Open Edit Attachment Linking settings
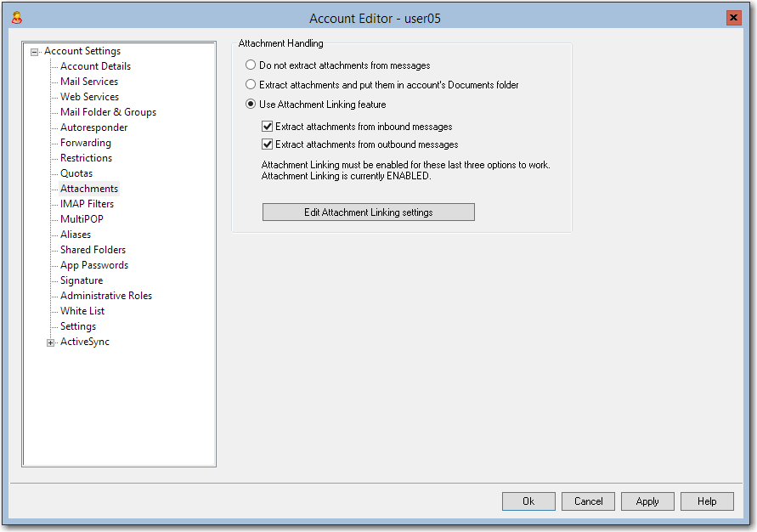 [x=368, y=212]
